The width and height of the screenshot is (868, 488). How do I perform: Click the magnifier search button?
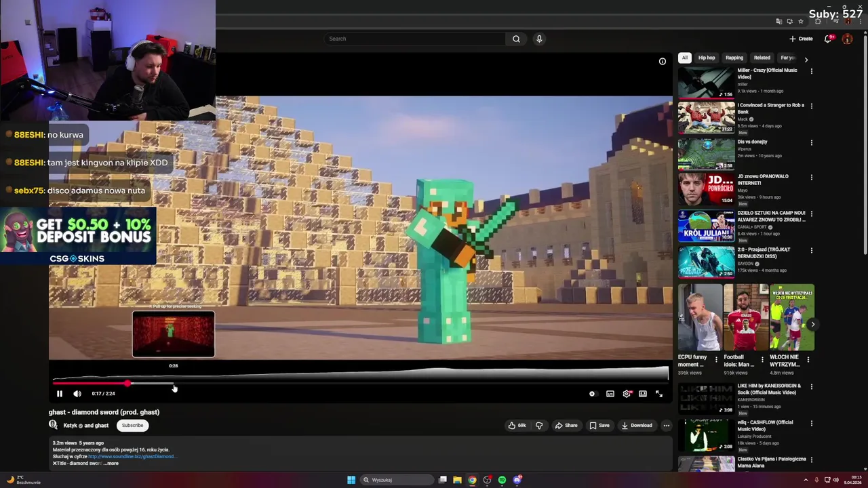click(516, 39)
